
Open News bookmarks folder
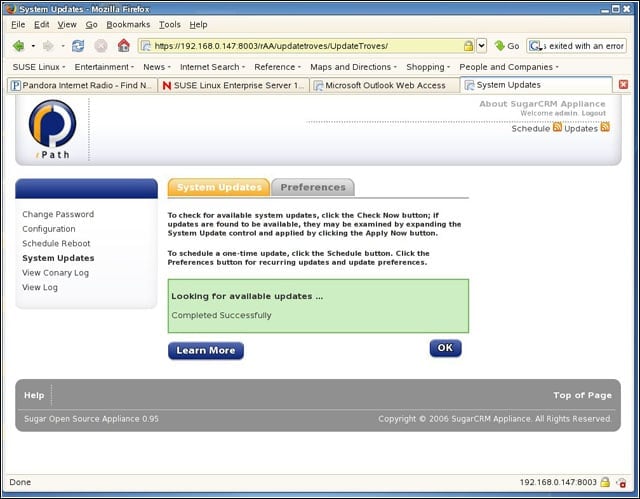coord(157,67)
